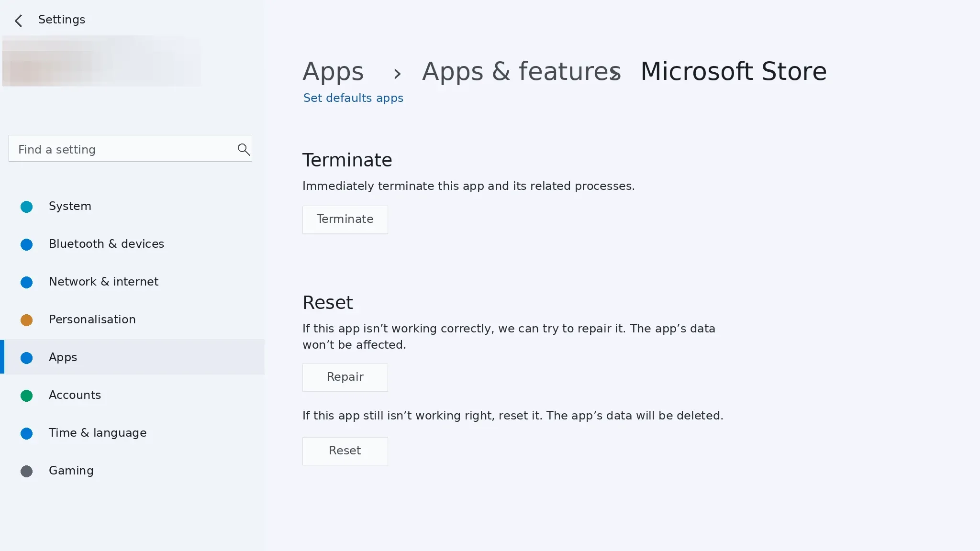Click the grey Gaming dot icon
The image size is (980, 551).
click(26, 471)
